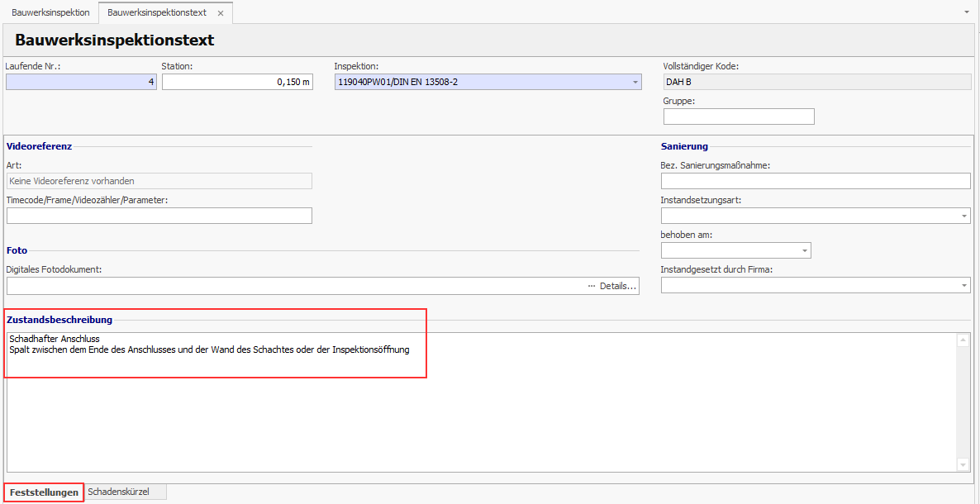Focus the Laufende Nr. field
Viewport: 980px width, 504px height.
pos(80,82)
